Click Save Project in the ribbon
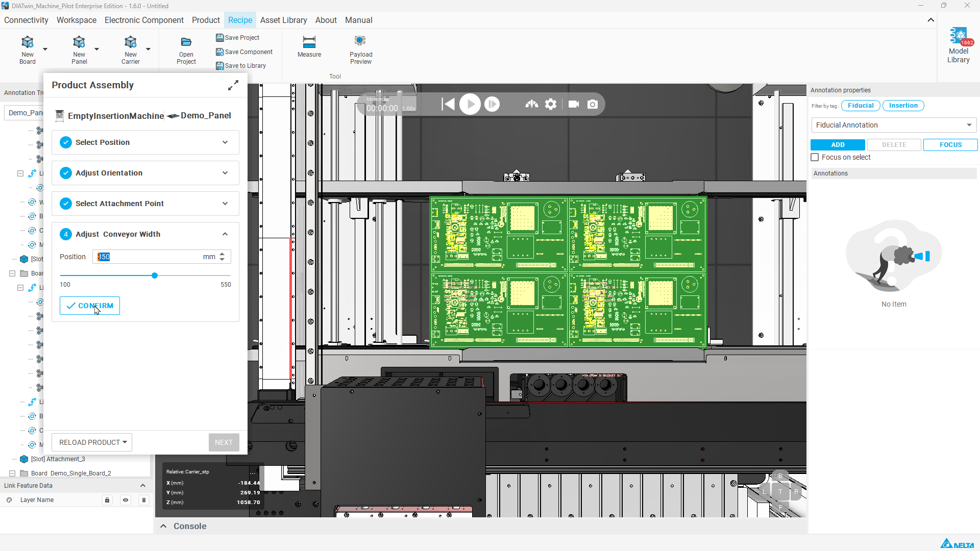Viewport: 980px width, 551px height. pos(238,38)
